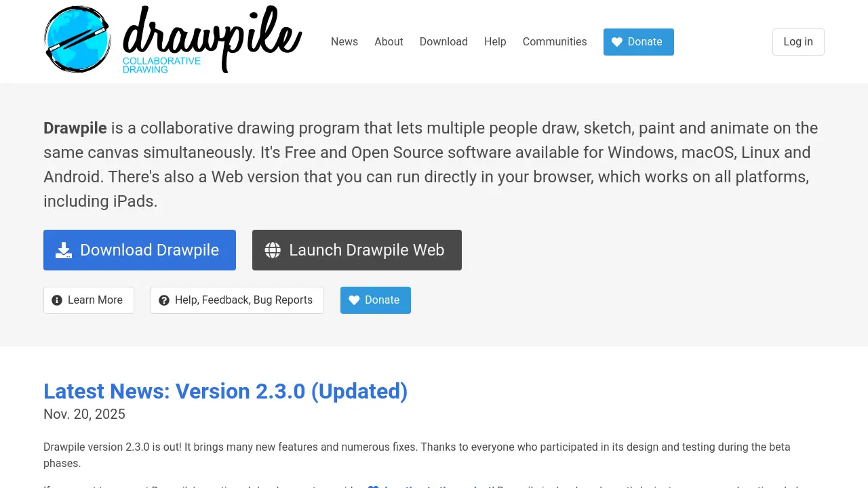Click the bold Drawpile word in the intro
Screen dimensions: 868x488
pos(75,128)
